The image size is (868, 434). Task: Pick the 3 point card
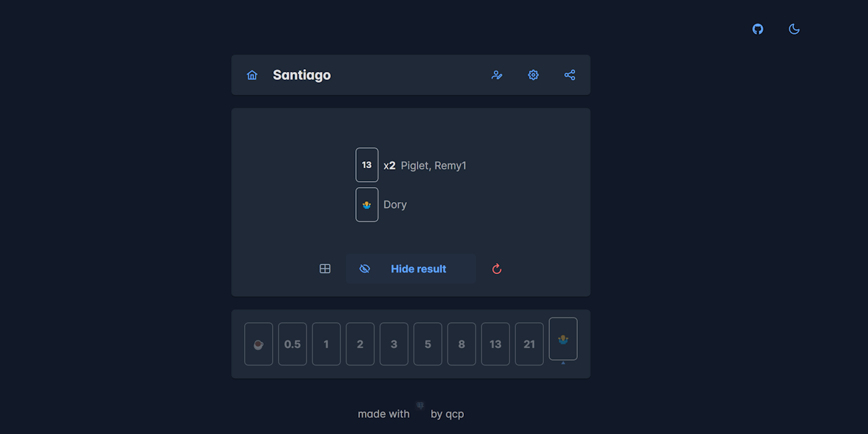pos(394,344)
